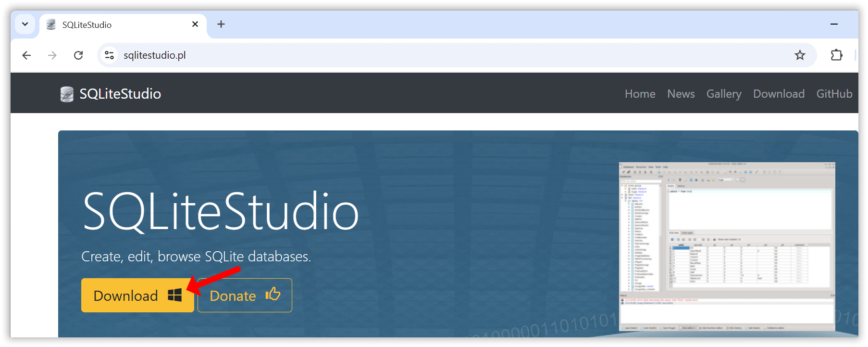Reload the page with refresh icon

pos(78,55)
